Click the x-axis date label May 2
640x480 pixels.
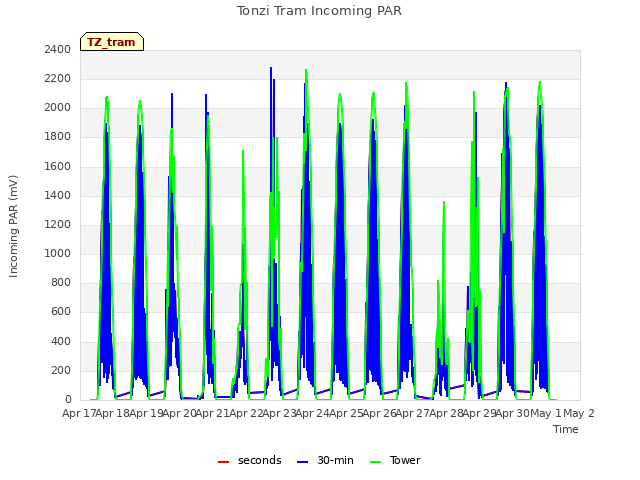tap(579, 413)
